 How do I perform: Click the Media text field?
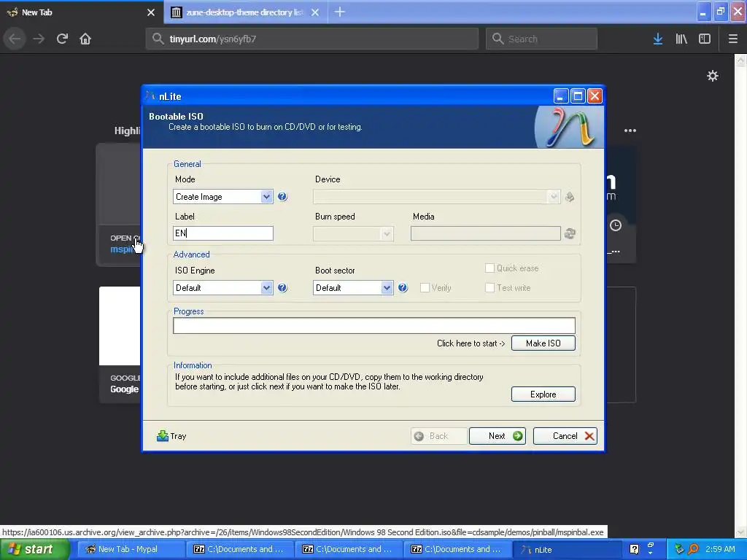pos(485,233)
